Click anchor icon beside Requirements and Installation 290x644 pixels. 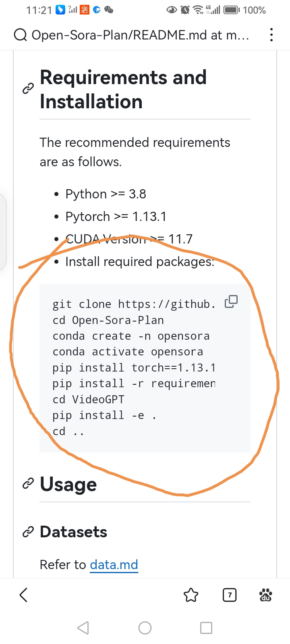[x=28, y=89]
